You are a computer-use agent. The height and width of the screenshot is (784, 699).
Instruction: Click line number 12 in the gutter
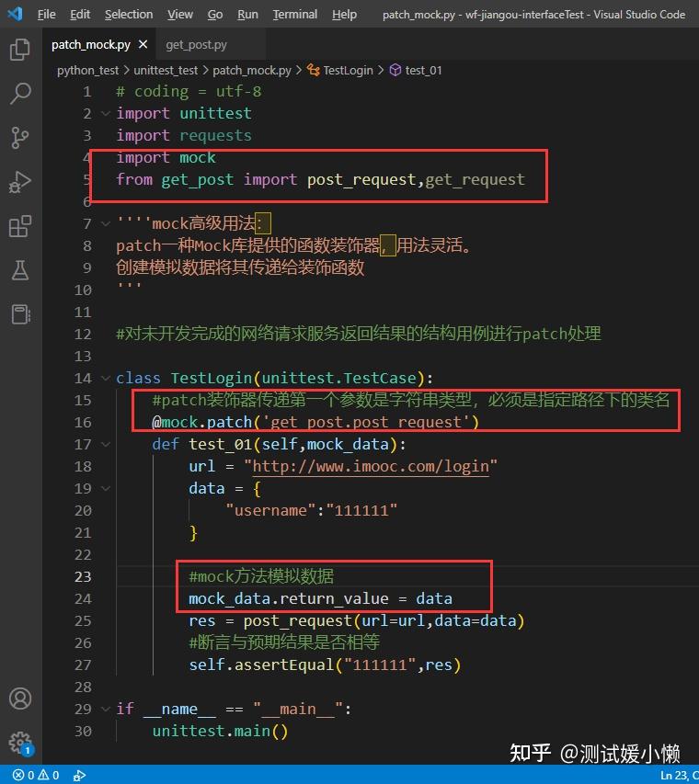(x=83, y=335)
